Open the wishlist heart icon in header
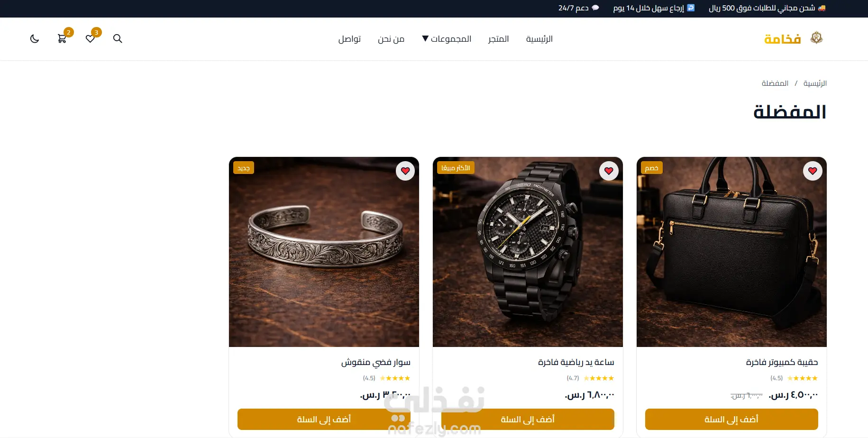The width and height of the screenshot is (868, 438). coord(90,39)
